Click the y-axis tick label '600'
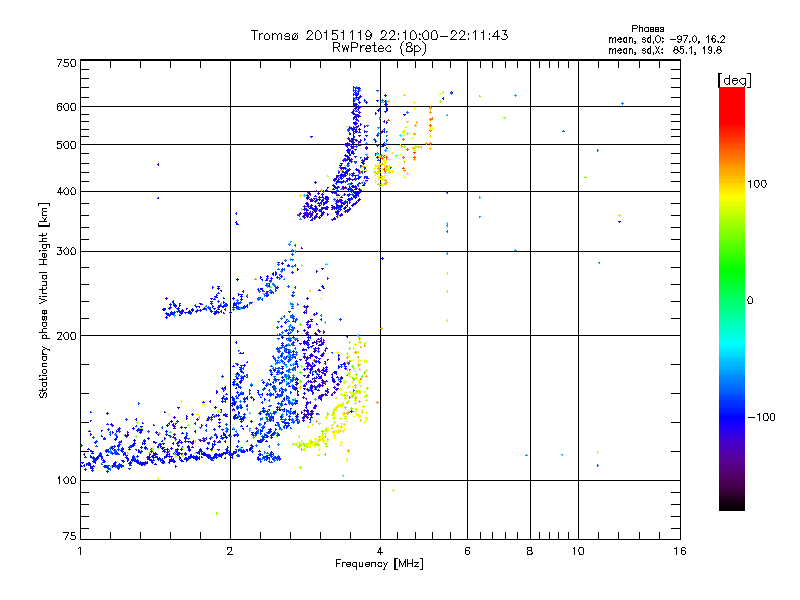 coord(66,107)
